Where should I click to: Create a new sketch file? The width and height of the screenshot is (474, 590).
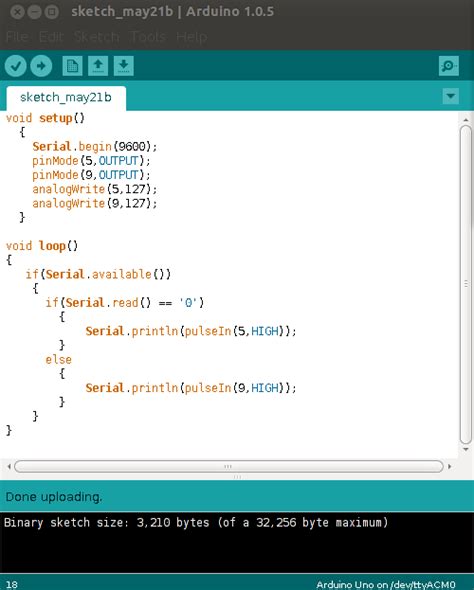point(72,66)
